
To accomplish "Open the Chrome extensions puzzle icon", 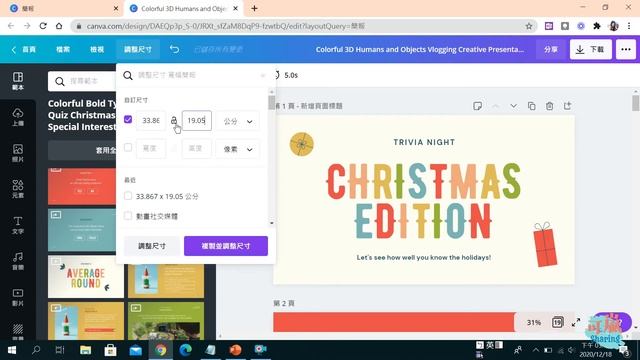I will [596, 26].
